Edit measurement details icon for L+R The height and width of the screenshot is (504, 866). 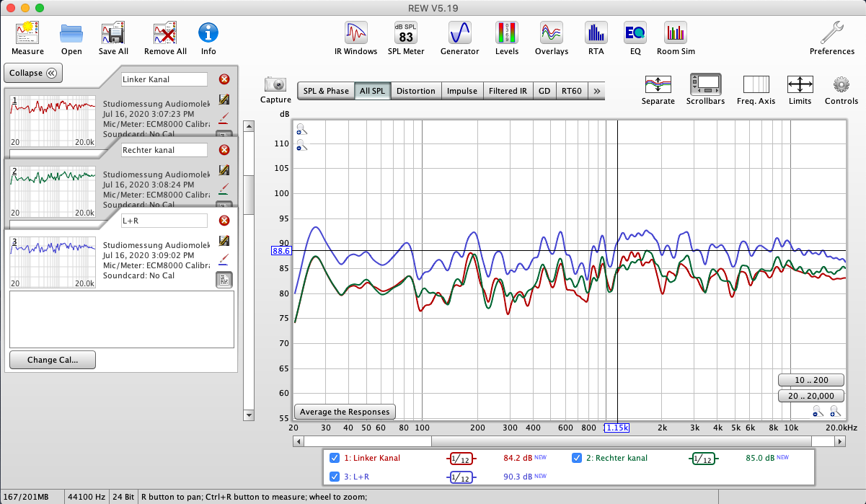224,241
